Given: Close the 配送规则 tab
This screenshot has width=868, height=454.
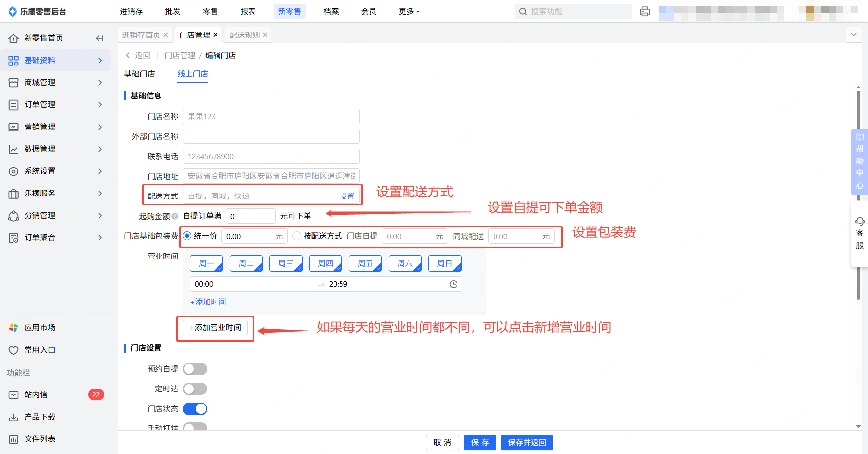Looking at the screenshot, I should (265, 35).
